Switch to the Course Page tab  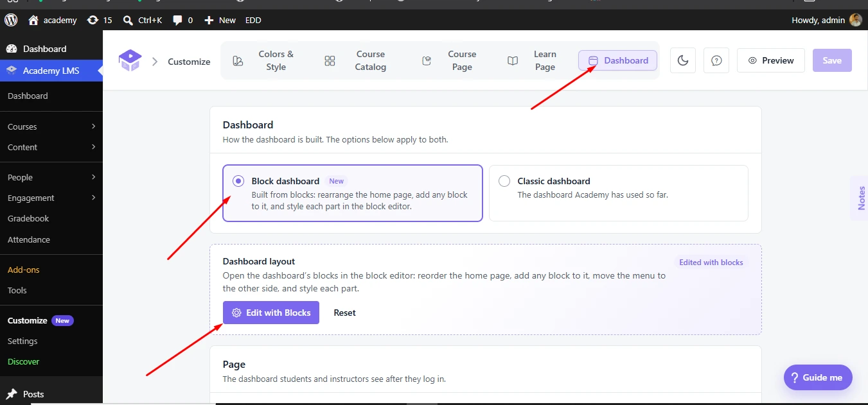click(450, 60)
